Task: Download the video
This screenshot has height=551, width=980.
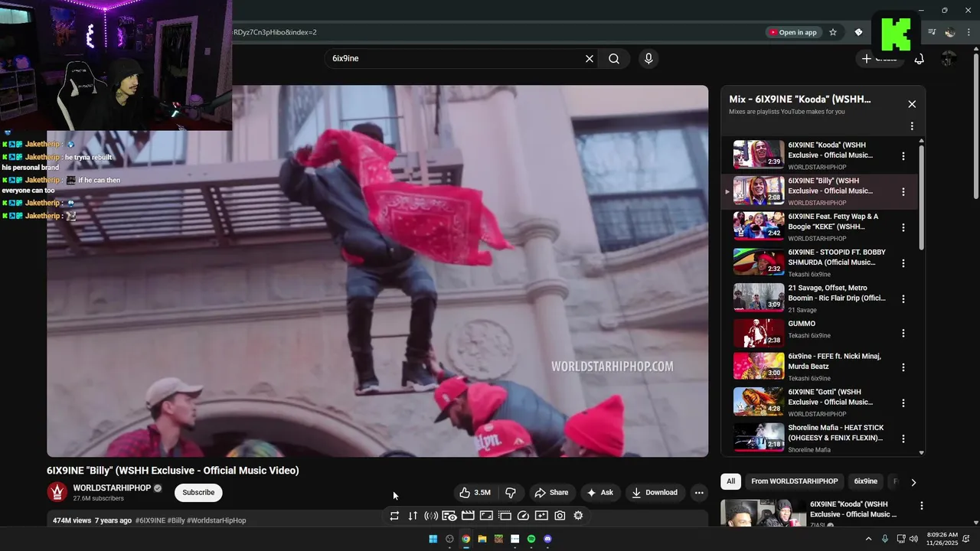Action: point(655,493)
